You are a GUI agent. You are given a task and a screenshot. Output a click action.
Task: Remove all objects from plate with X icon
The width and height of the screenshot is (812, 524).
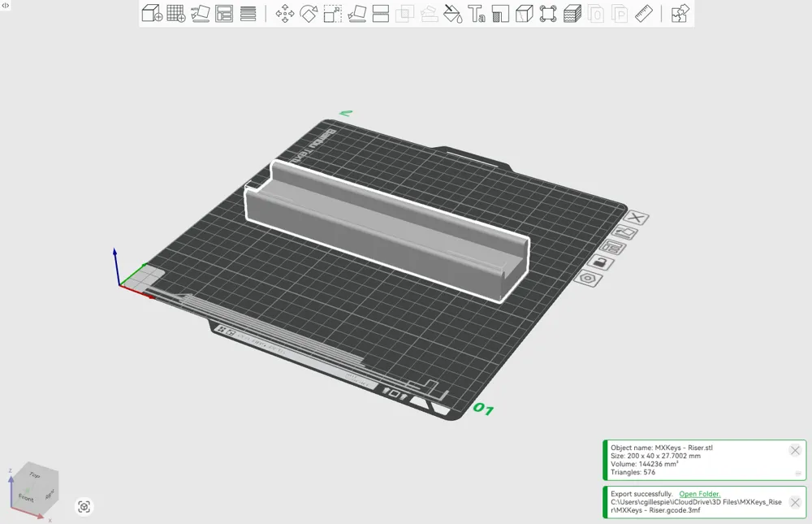tap(637, 218)
